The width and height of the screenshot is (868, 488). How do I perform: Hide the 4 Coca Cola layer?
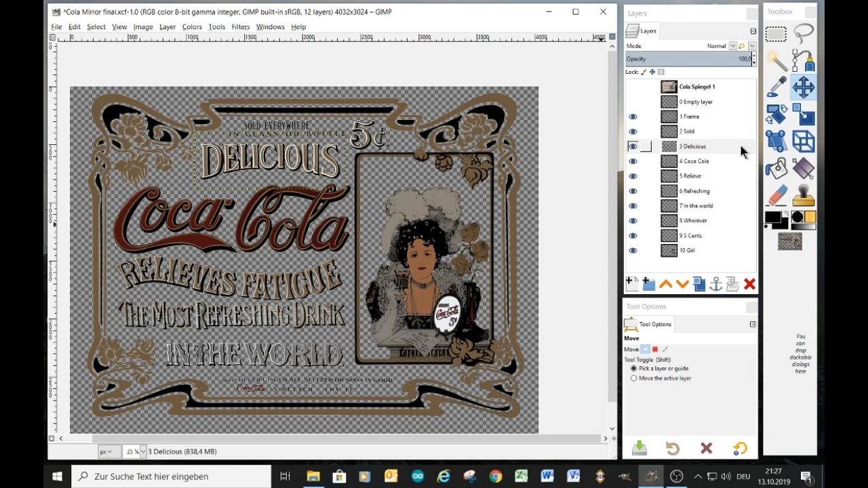point(633,161)
